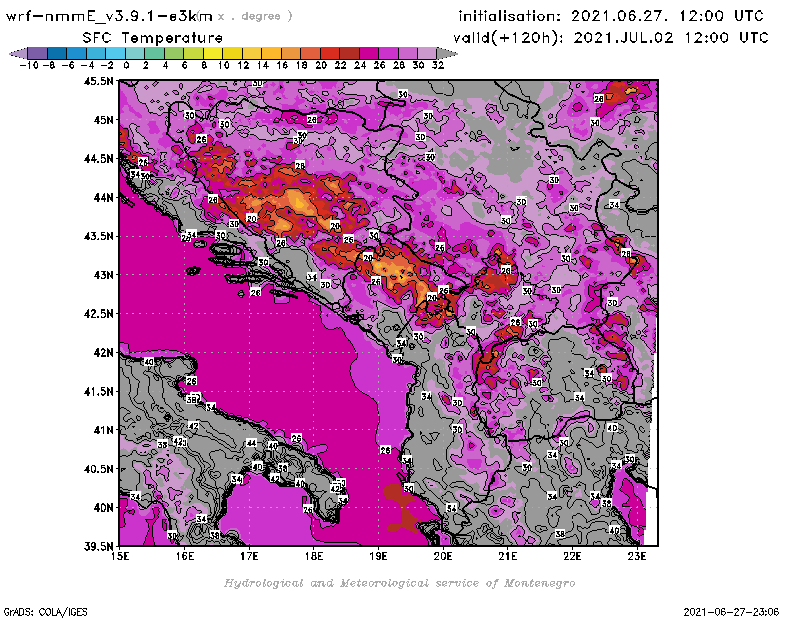Click the '40N' latitude label
800x618 pixels.
pos(103,508)
